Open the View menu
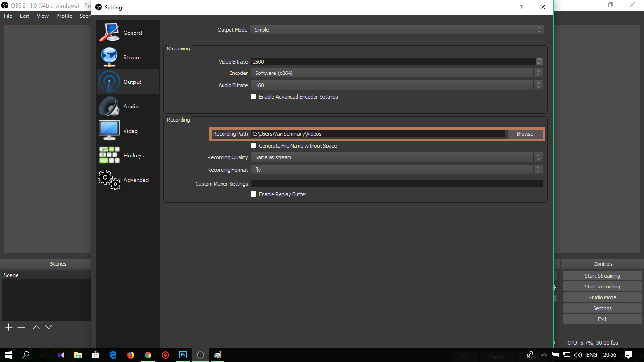The image size is (644, 362). [x=42, y=16]
